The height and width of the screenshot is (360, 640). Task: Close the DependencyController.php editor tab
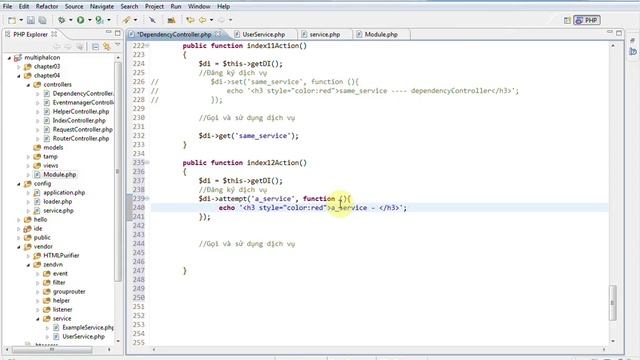coord(218,34)
